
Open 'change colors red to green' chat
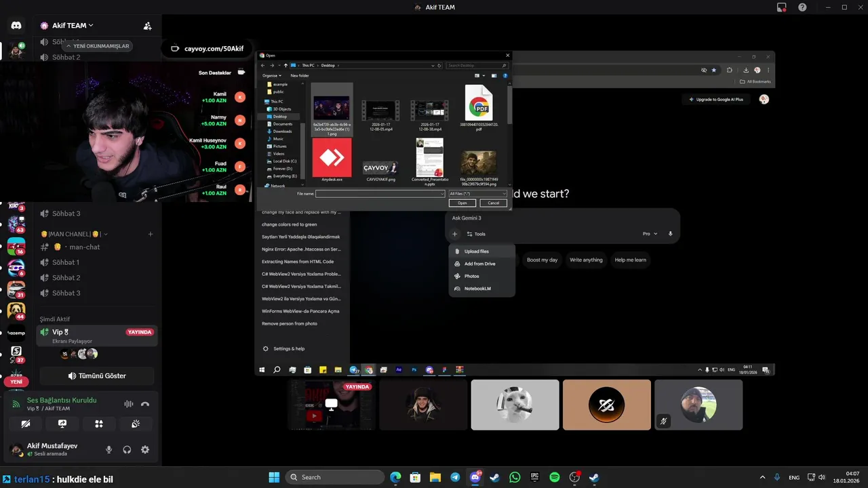(x=290, y=224)
